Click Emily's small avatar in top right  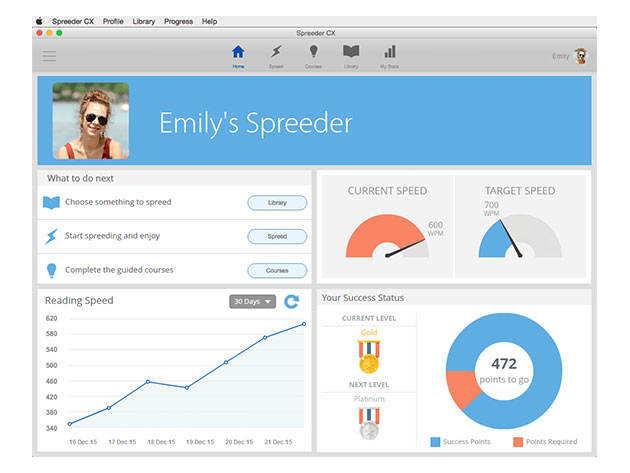(581, 56)
